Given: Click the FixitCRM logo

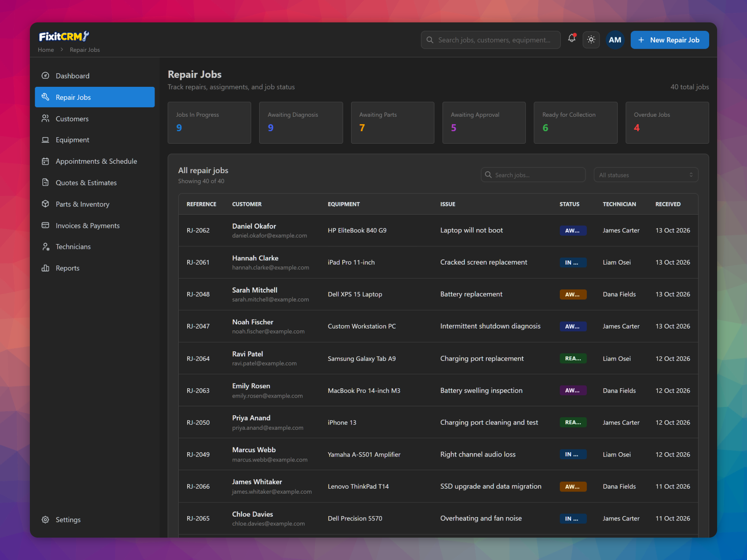Looking at the screenshot, I should point(64,36).
